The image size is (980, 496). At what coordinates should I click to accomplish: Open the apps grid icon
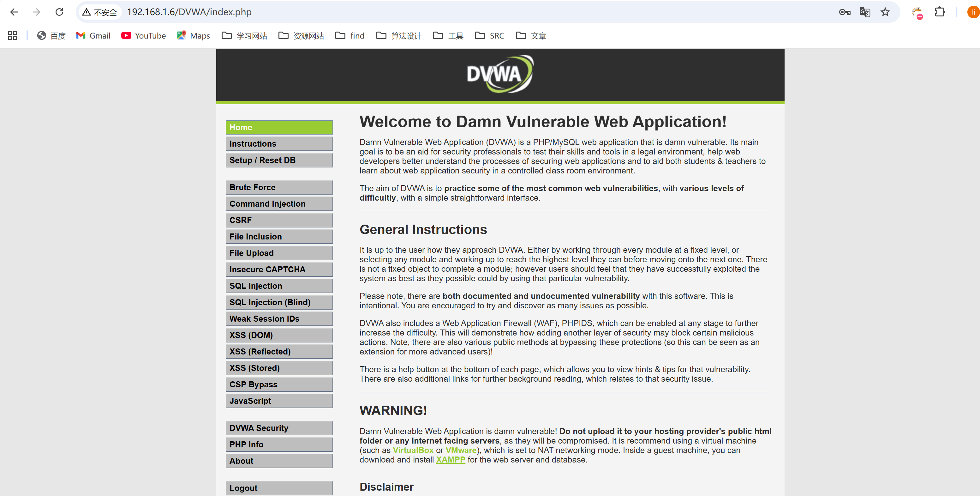[13, 35]
